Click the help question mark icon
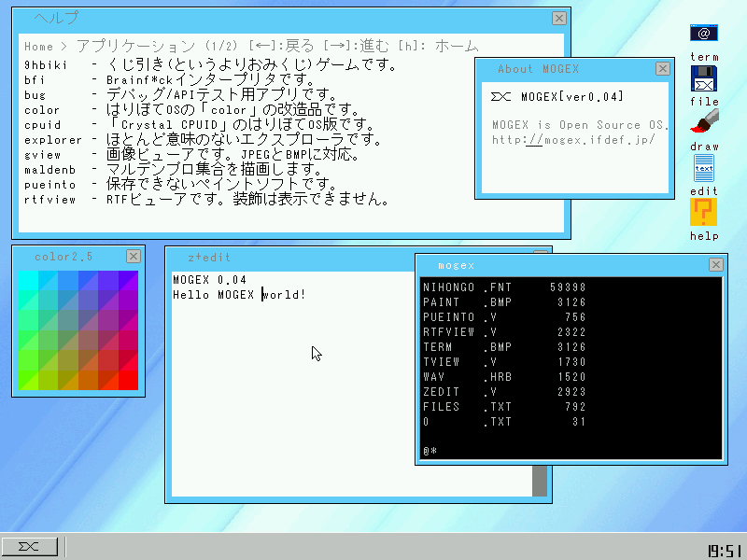747x560 pixels. click(704, 213)
